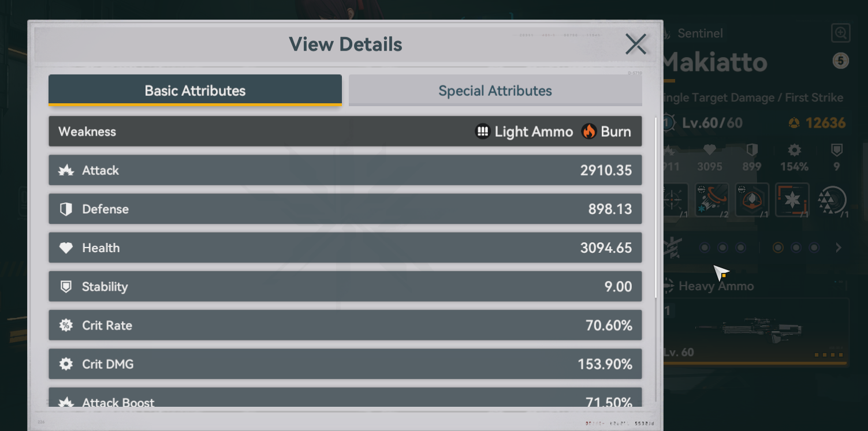Click the Burn weakness flame icon
868x431 pixels.
click(589, 132)
